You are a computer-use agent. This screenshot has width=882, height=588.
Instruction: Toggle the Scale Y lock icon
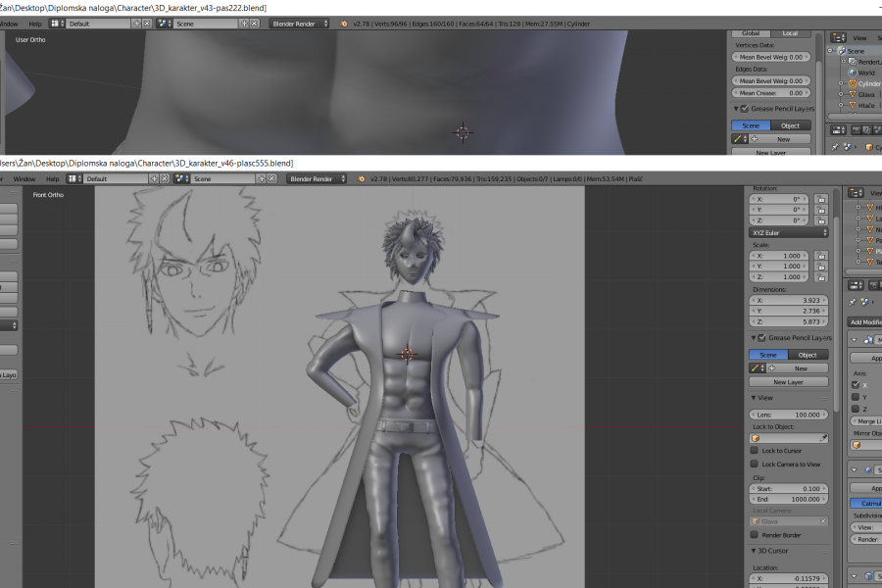tap(821, 267)
